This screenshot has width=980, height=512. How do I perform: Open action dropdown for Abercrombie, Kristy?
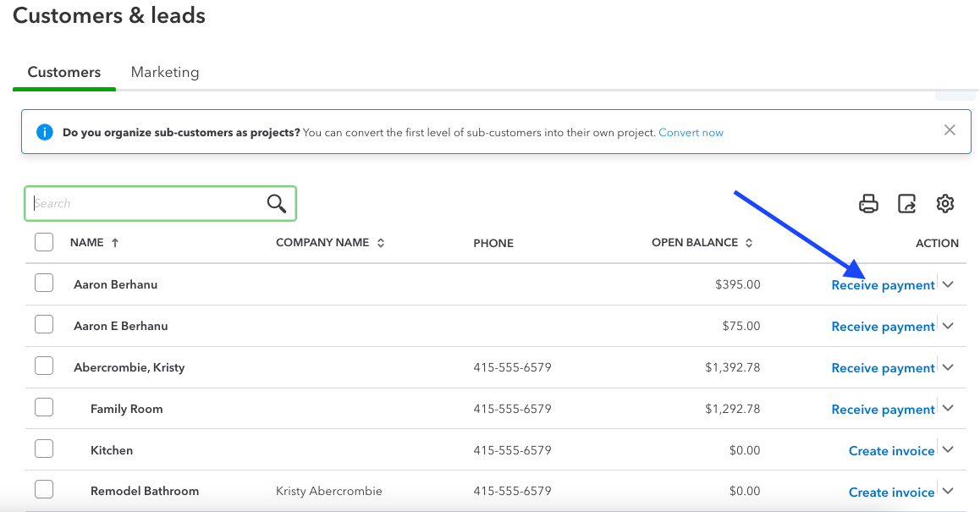point(948,368)
